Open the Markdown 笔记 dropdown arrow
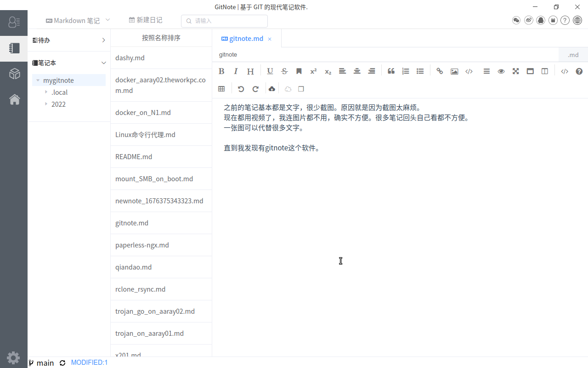The image size is (588, 368). tap(108, 20)
